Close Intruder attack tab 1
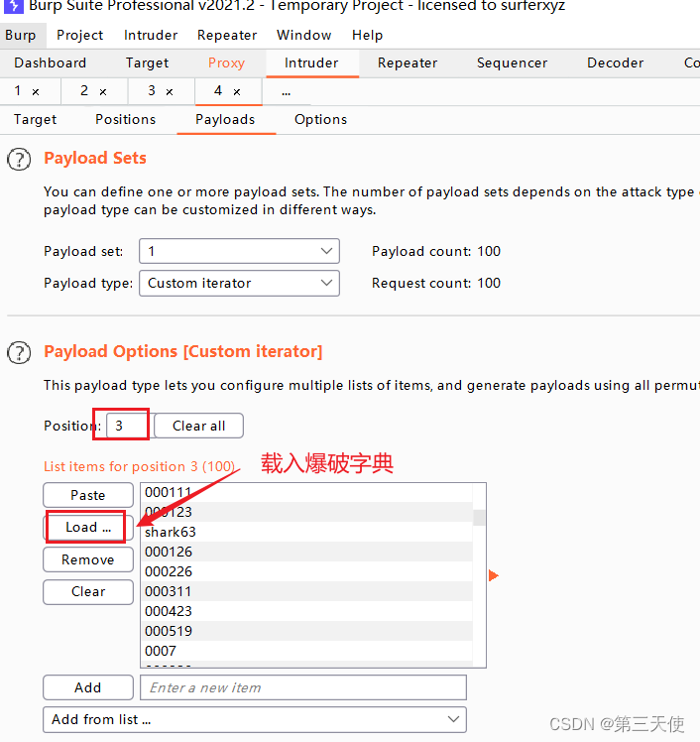700x742 pixels. click(x=36, y=92)
